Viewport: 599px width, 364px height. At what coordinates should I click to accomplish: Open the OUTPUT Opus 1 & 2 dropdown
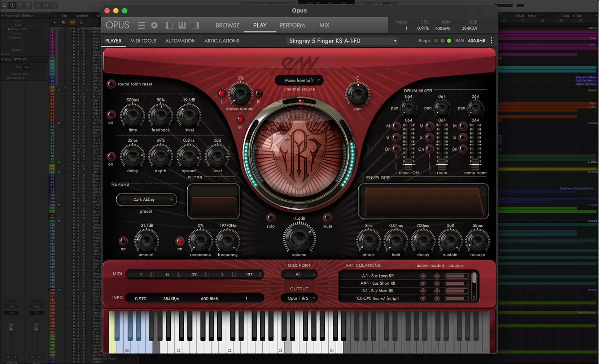pos(299,298)
